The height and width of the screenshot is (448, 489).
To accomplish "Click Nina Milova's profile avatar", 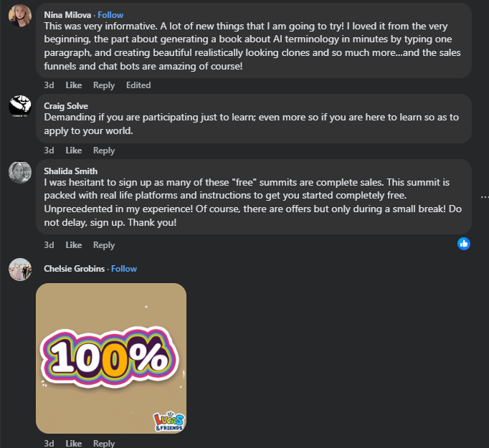I will pyautogui.click(x=19, y=14).
